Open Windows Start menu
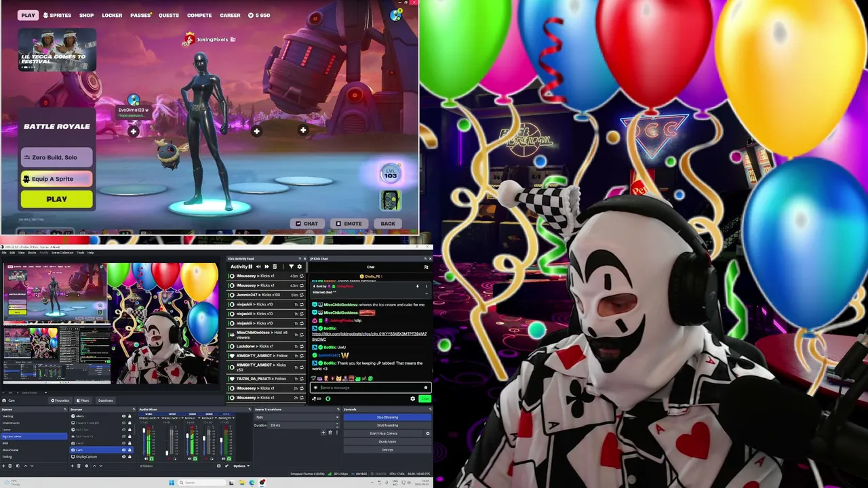 172,483
